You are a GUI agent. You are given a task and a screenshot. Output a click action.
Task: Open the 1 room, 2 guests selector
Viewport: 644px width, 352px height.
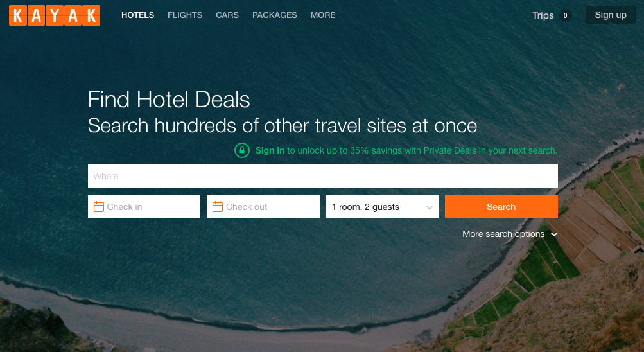[383, 207]
